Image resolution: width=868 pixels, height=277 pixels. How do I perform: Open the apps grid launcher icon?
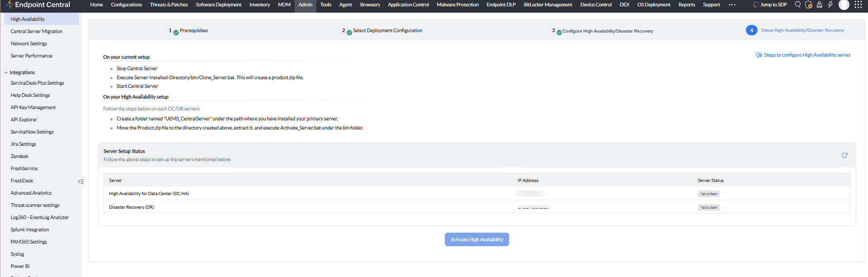pos(858,5)
